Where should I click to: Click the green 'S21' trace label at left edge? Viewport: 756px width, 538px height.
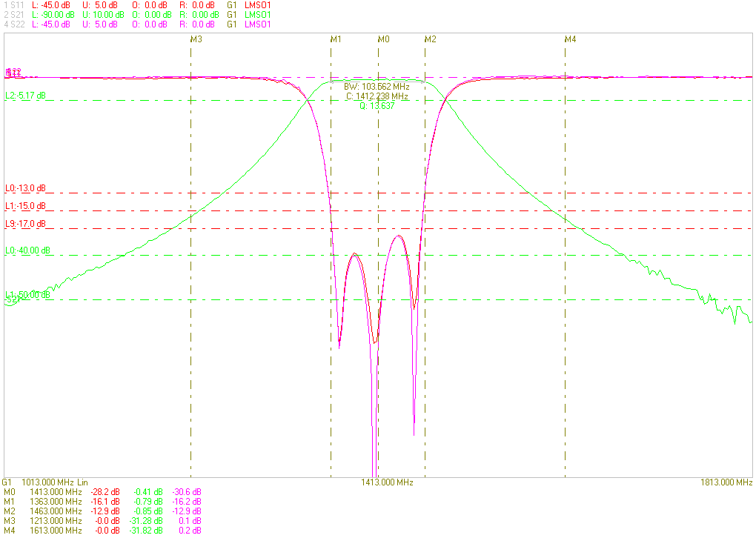point(13,299)
